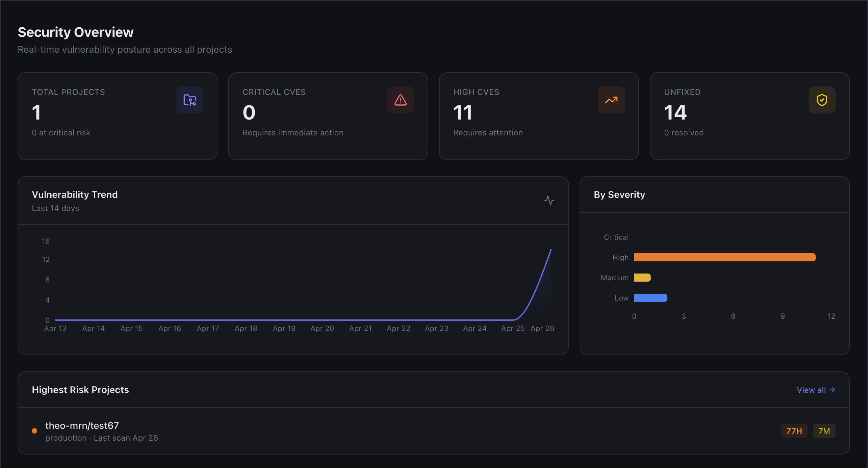Screen dimensions: 868x468
Task: Click the Critical CVEs count of 0
Action: pos(249,113)
